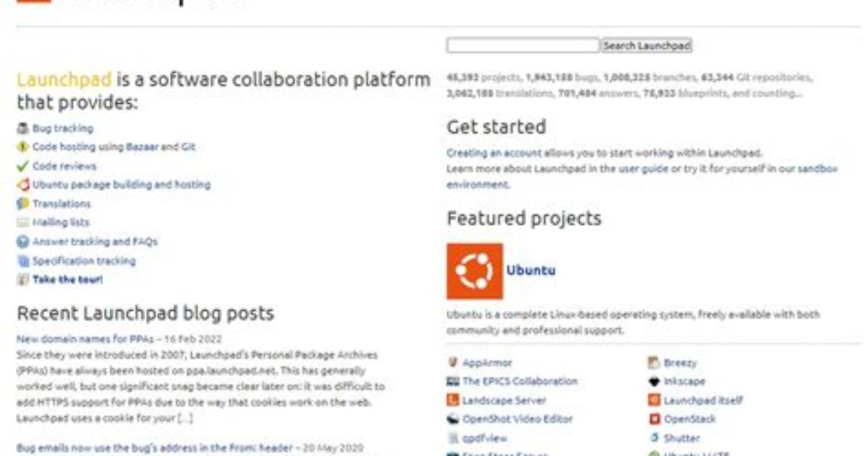Click the Featured projects heading

(524, 219)
